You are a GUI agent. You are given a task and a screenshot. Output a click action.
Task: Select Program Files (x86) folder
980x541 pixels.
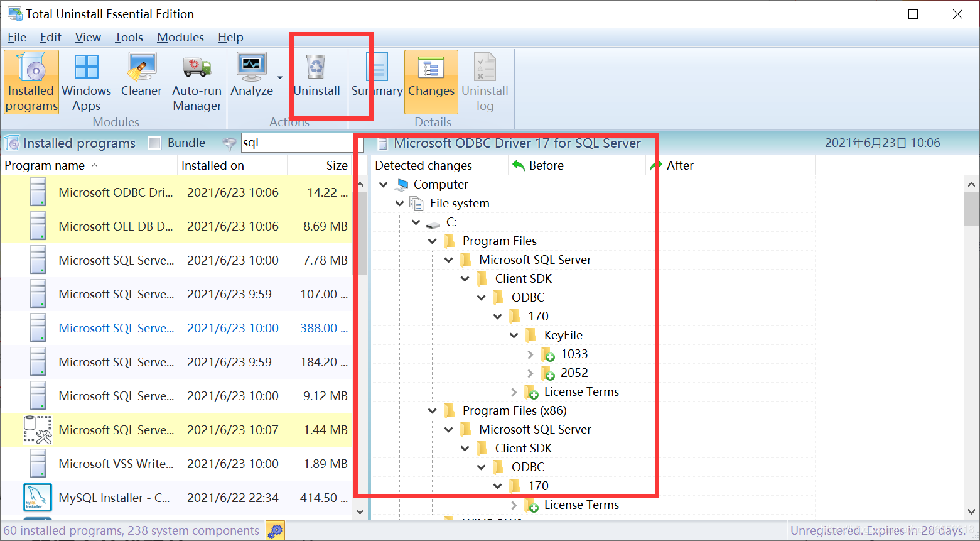tap(505, 411)
